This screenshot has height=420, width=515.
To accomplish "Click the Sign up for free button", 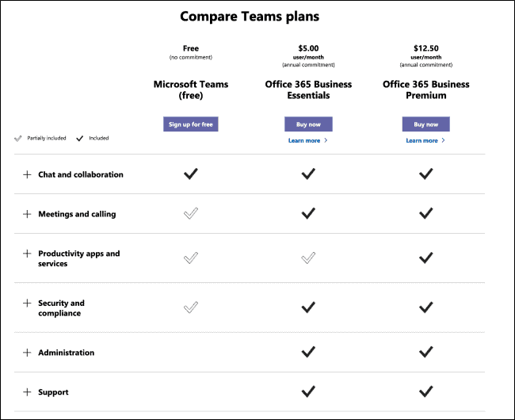I will point(190,124).
